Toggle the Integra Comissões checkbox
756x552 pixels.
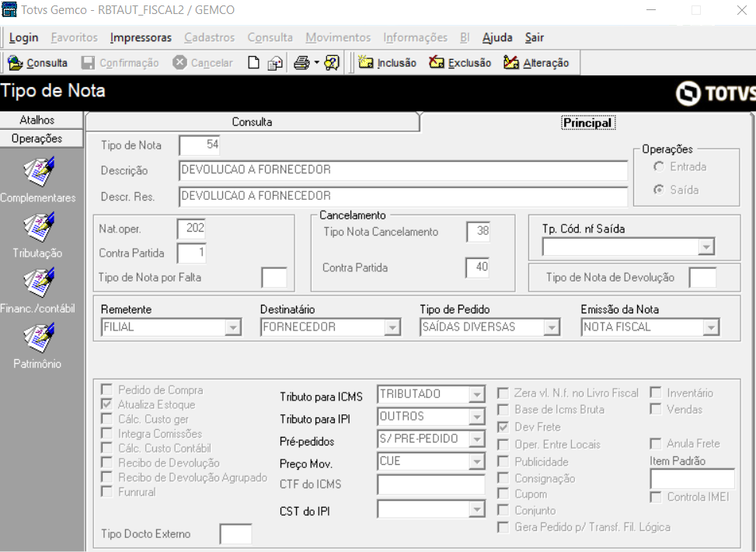tap(106, 433)
